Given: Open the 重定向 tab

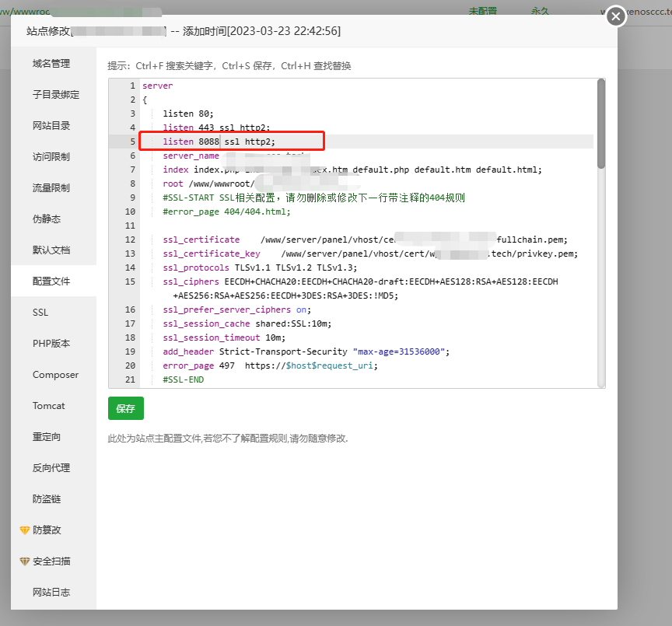Looking at the screenshot, I should coord(47,436).
